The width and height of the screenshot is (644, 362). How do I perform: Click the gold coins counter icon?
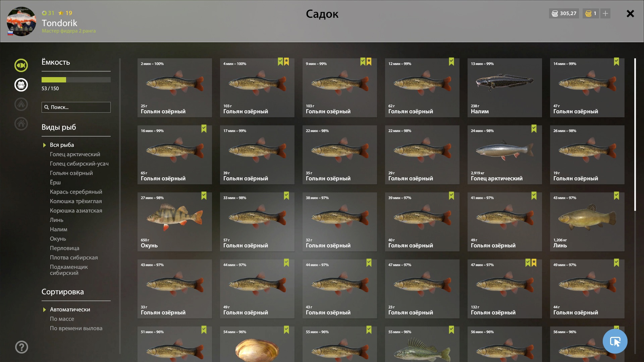588,13
